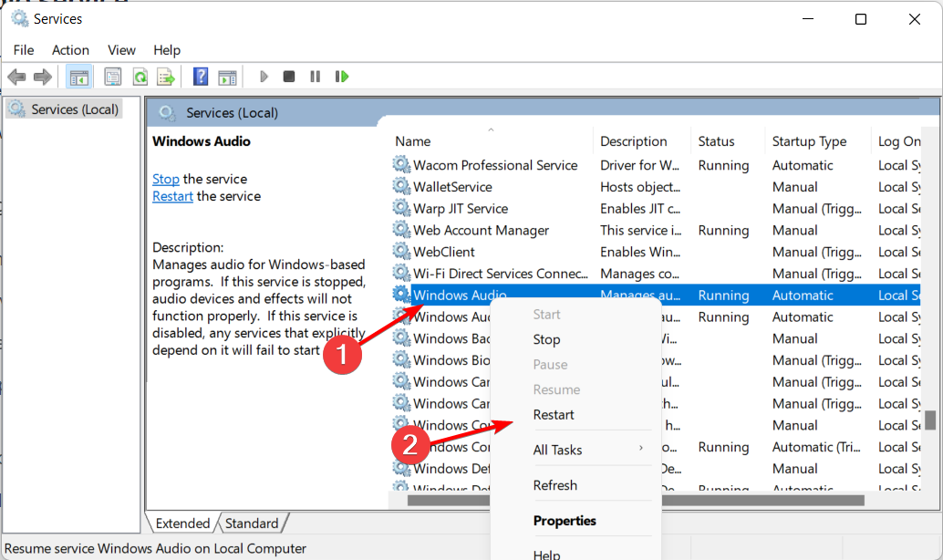Select the Warp JIT Service row
943x560 pixels.
[x=655, y=208]
